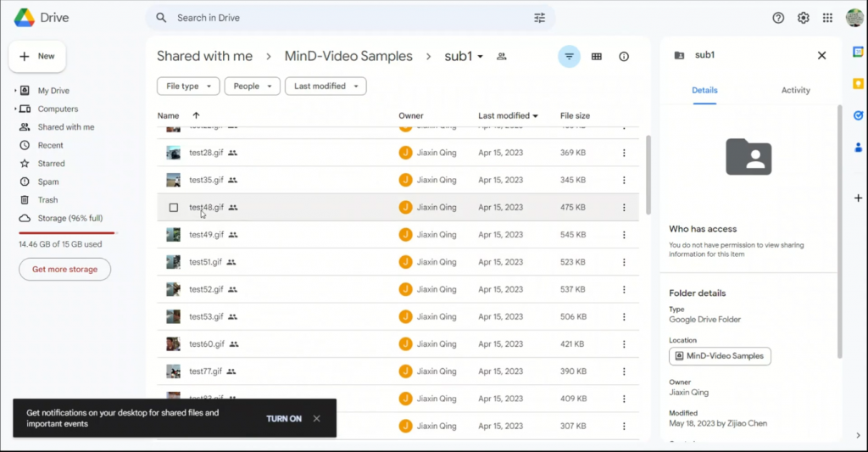Image resolution: width=868 pixels, height=452 pixels.
Task: Click the details panel scrollbar
Action: tap(840, 232)
